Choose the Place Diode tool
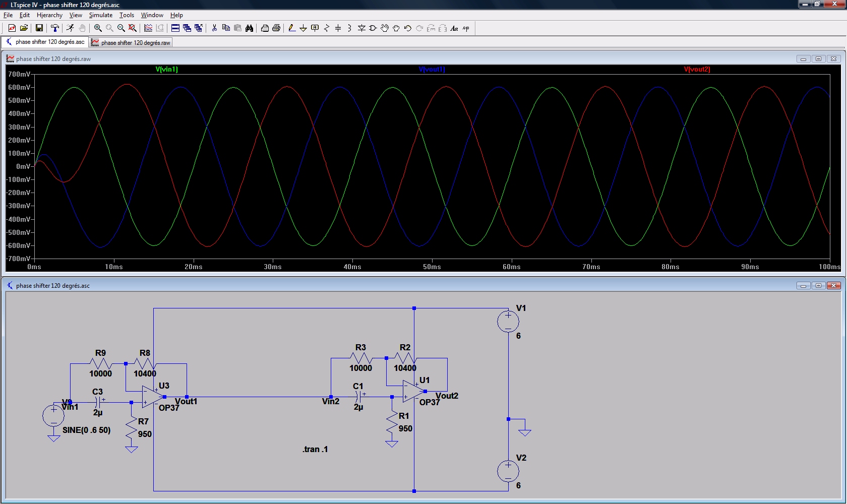Screen dimensions: 847x504 click(x=361, y=28)
